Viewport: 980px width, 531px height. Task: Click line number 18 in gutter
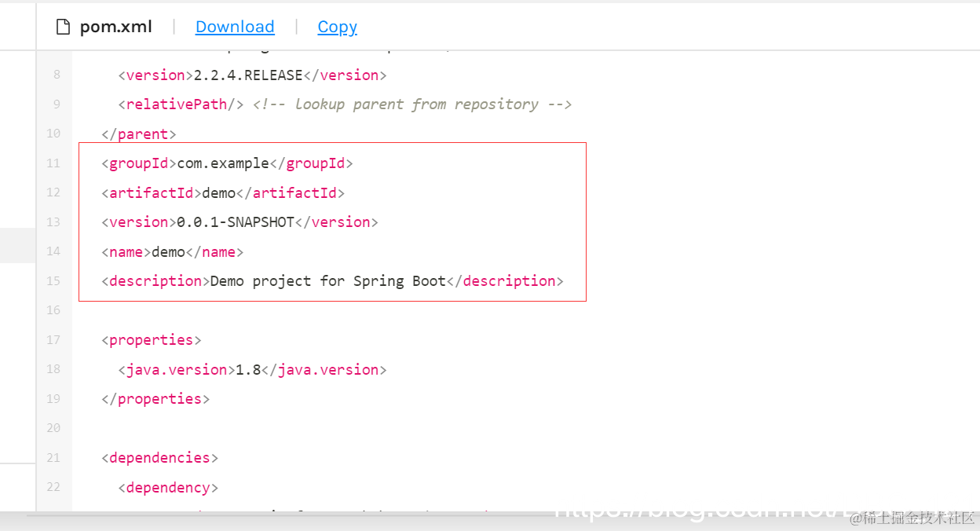click(53, 369)
